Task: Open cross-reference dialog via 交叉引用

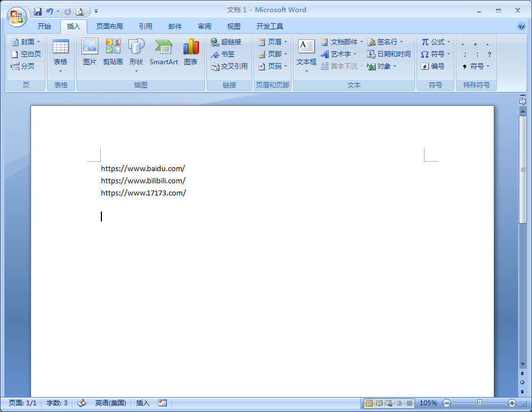Action: tap(228, 66)
